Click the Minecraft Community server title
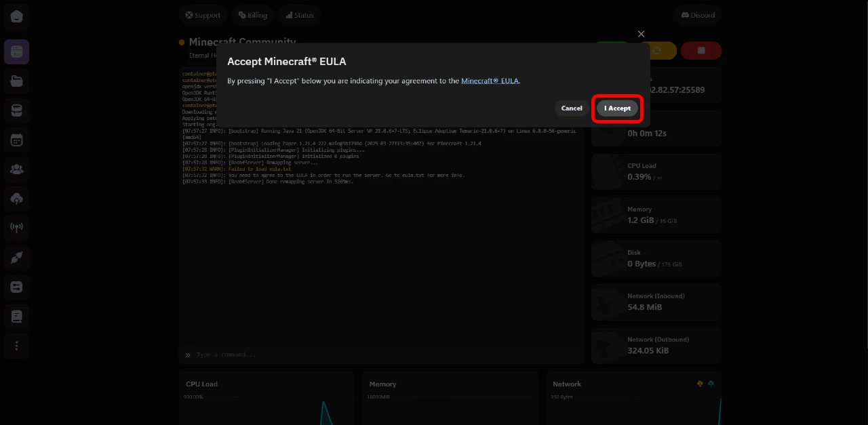 click(242, 42)
